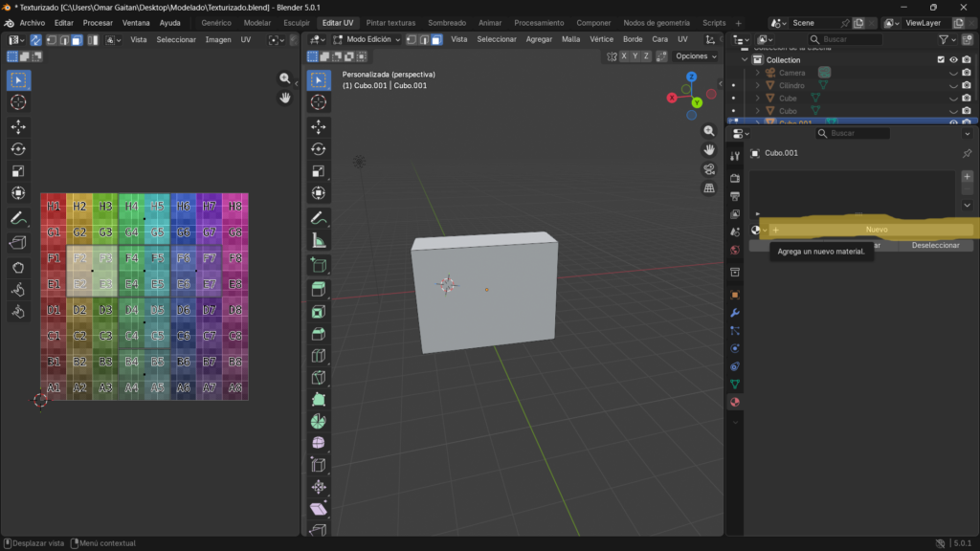The width and height of the screenshot is (980, 551).
Task: Select the Rotate tool in UV editor
Action: coord(18,148)
